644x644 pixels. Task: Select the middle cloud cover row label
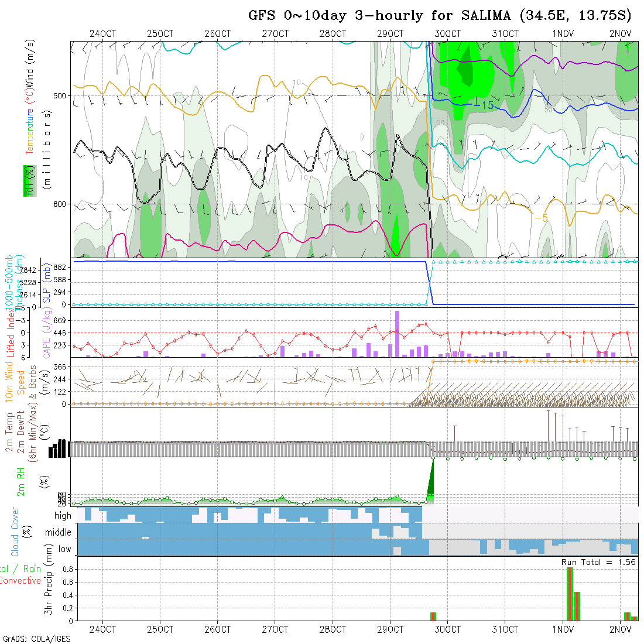pos(59,533)
